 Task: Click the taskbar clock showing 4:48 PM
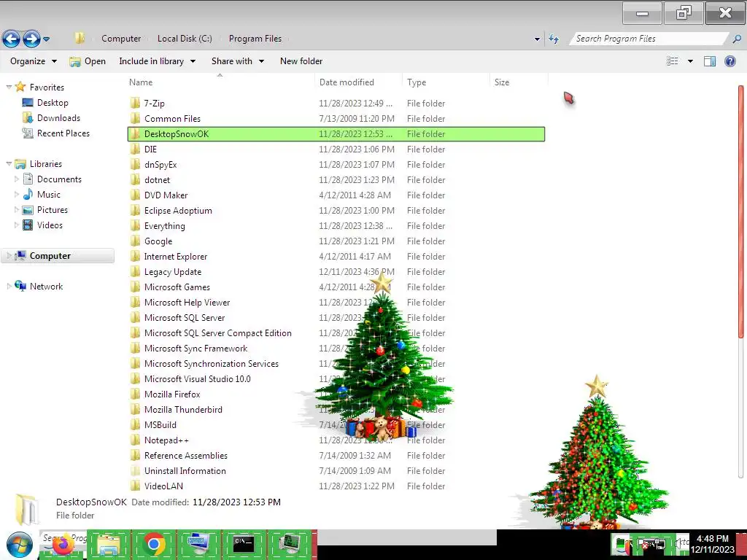712,544
